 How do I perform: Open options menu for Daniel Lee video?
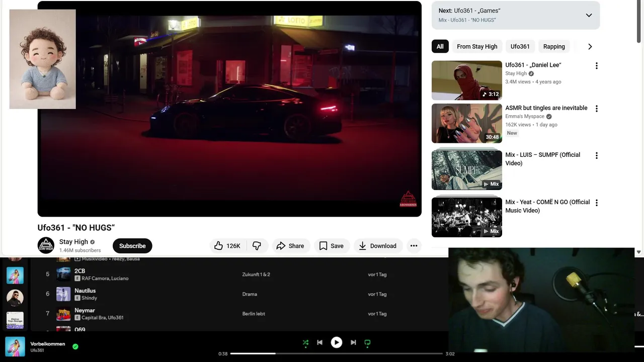(x=597, y=66)
